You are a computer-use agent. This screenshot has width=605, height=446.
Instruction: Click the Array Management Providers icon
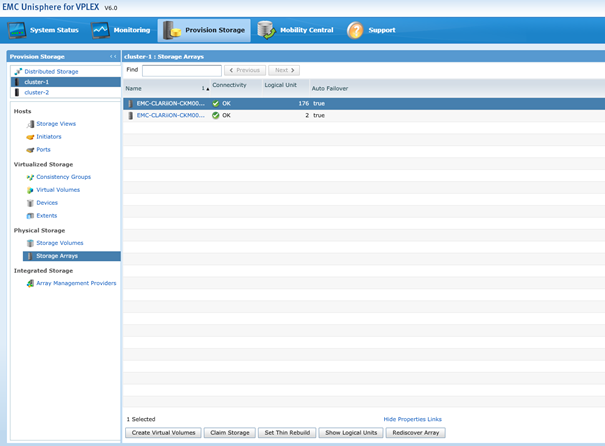coord(30,283)
